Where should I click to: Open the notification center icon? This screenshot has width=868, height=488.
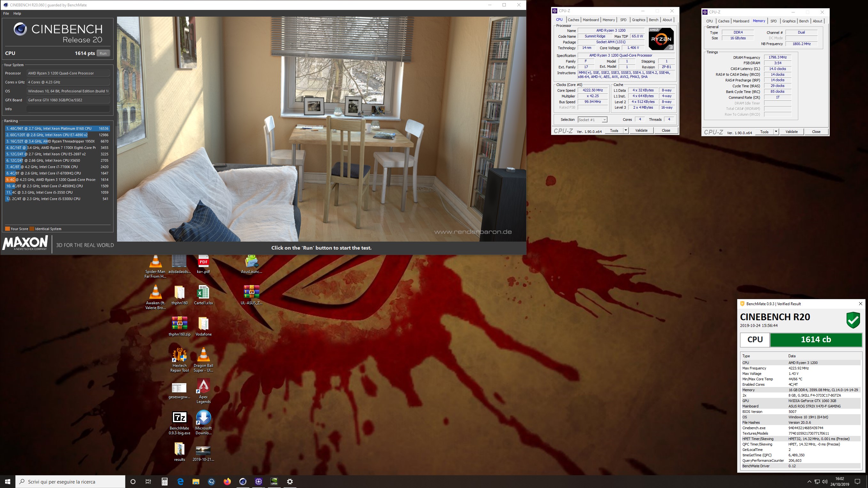click(857, 482)
